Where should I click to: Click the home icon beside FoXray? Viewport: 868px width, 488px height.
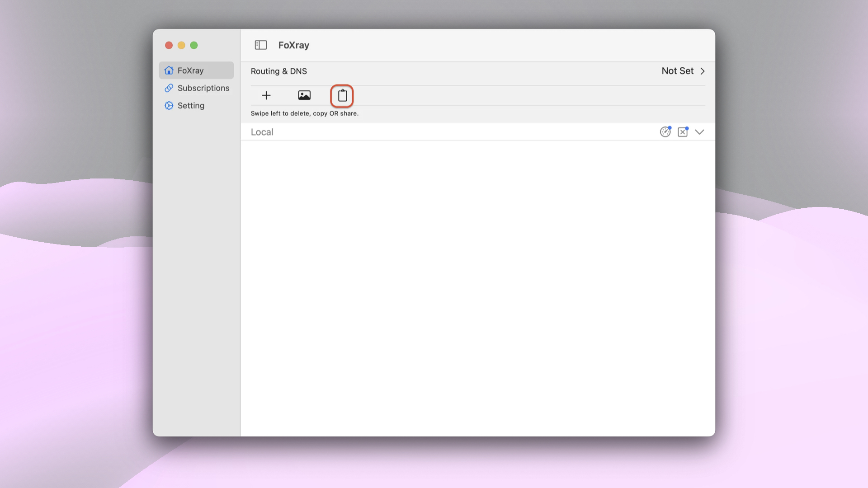169,70
